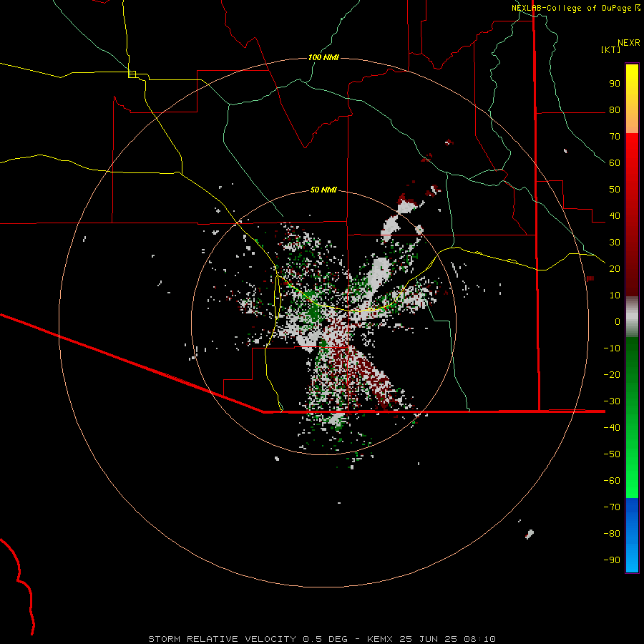Click the 0 value on velocity scale

coord(618,321)
